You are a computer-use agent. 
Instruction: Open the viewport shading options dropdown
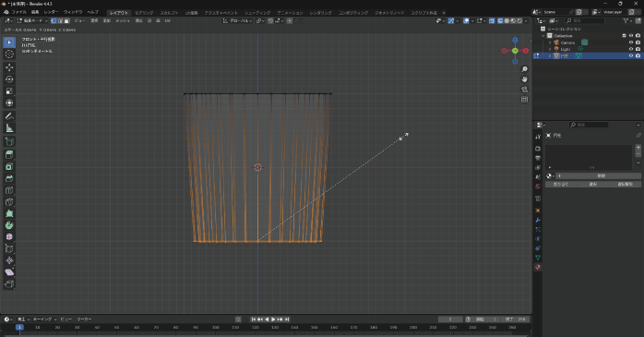click(x=526, y=20)
